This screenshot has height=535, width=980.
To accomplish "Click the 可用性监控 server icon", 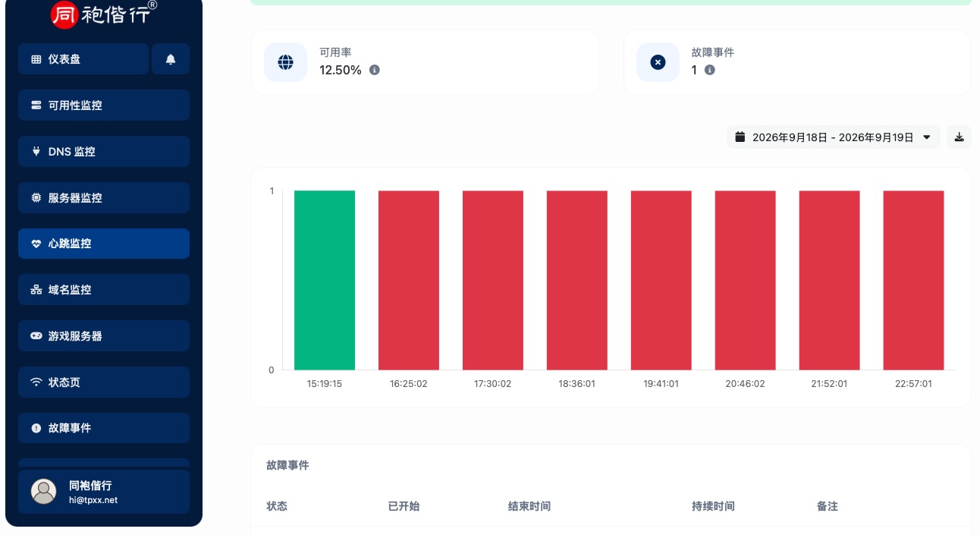I will [36, 105].
